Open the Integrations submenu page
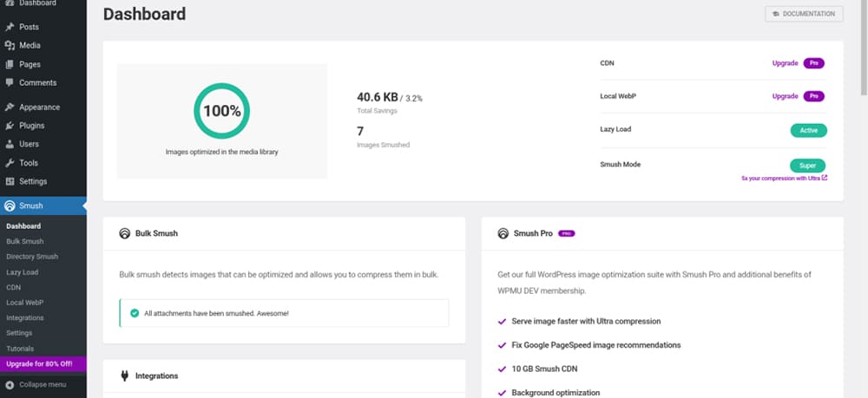The height and width of the screenshot is (398, 868). click(x=25, y=318)
